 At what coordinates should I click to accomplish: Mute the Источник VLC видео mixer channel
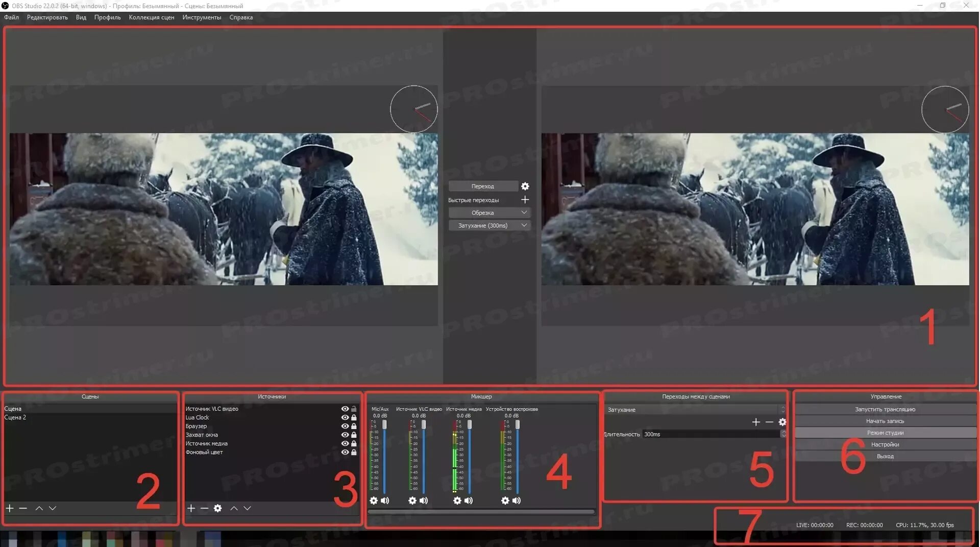tap(424, 501)
